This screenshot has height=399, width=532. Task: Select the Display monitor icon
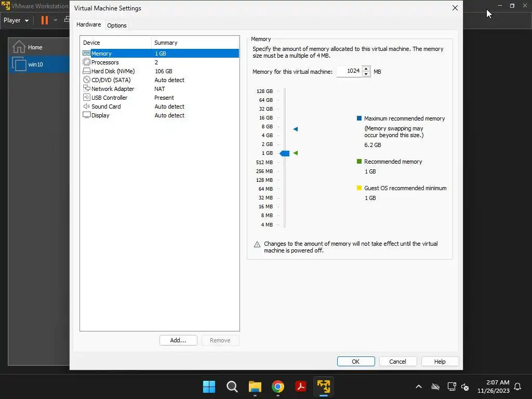point(87,115)
